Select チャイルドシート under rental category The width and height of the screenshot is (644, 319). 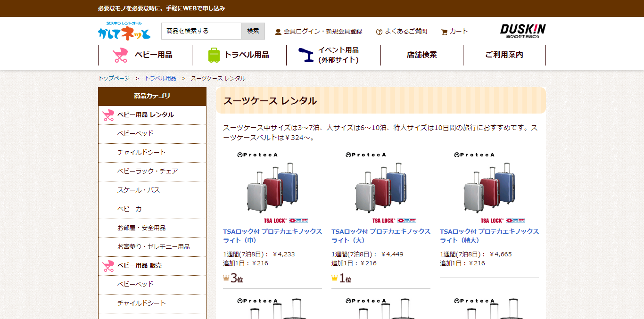152,153
